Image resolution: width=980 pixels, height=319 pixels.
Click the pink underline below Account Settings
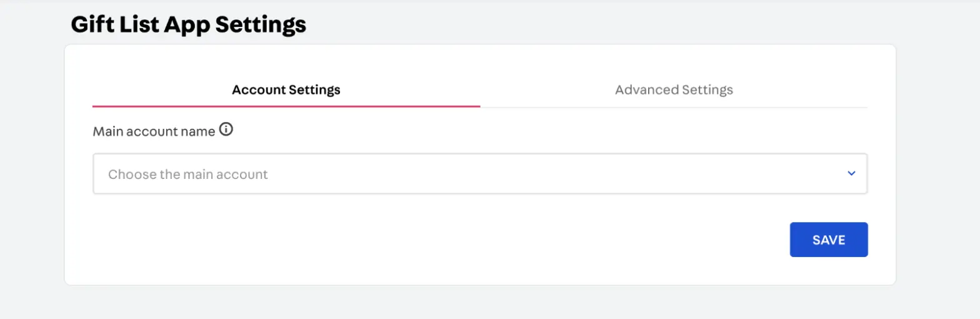tap(286, 106)
